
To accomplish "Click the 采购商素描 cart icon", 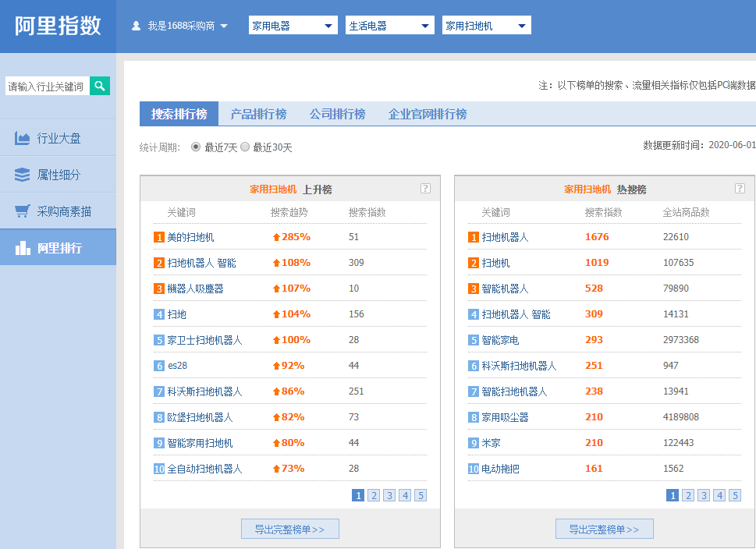I will (x=22, y=211).
